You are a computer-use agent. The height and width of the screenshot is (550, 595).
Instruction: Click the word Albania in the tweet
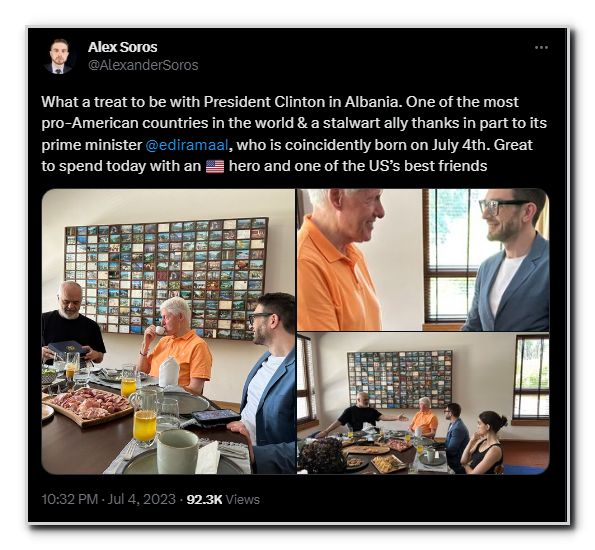pos(373,102)
